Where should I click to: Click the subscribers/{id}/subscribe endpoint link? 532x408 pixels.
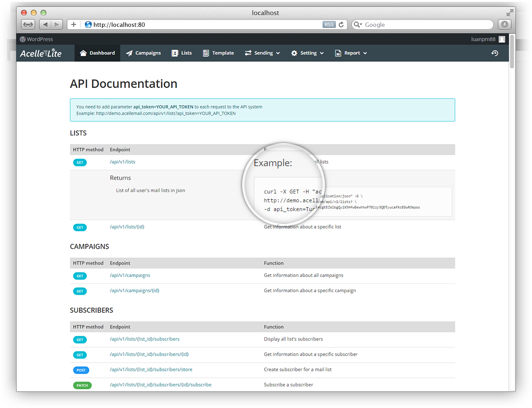pos(161,385)
